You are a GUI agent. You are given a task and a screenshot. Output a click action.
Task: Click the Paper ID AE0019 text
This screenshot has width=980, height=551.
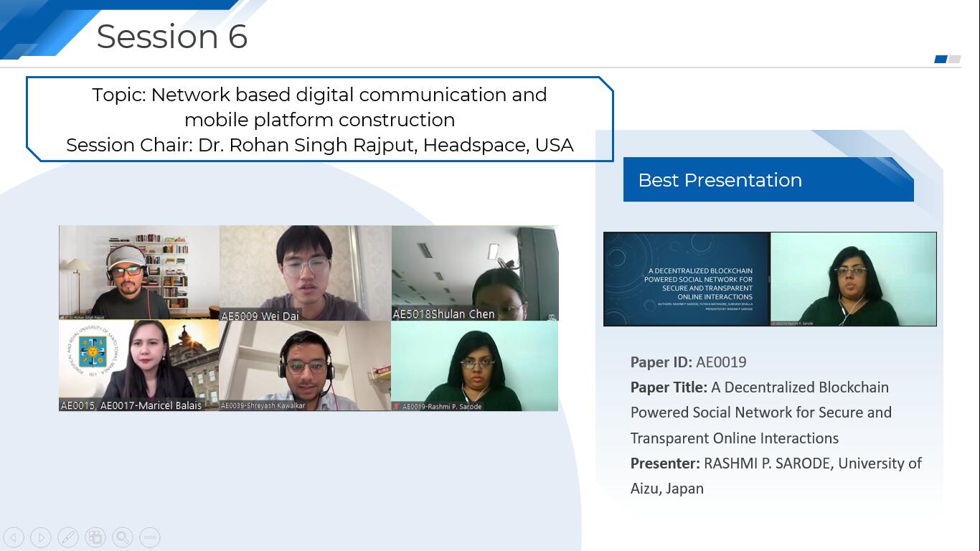(x=689, y=362)
